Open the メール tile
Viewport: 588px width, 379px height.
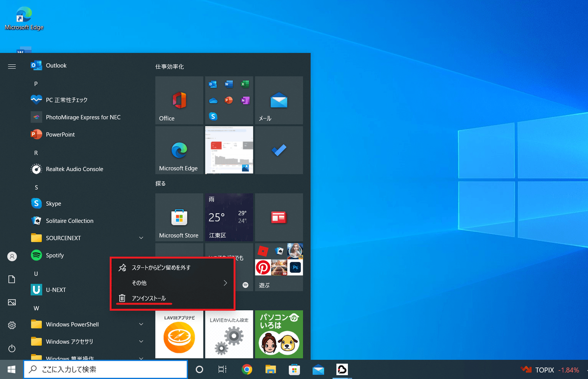[279, 100]
